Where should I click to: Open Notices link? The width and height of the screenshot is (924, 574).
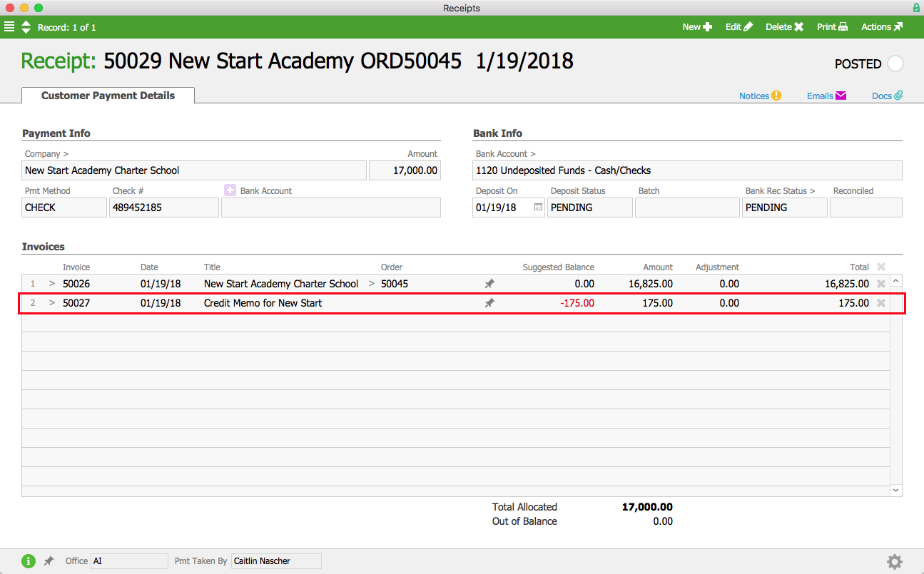click(x=760, y=96)
